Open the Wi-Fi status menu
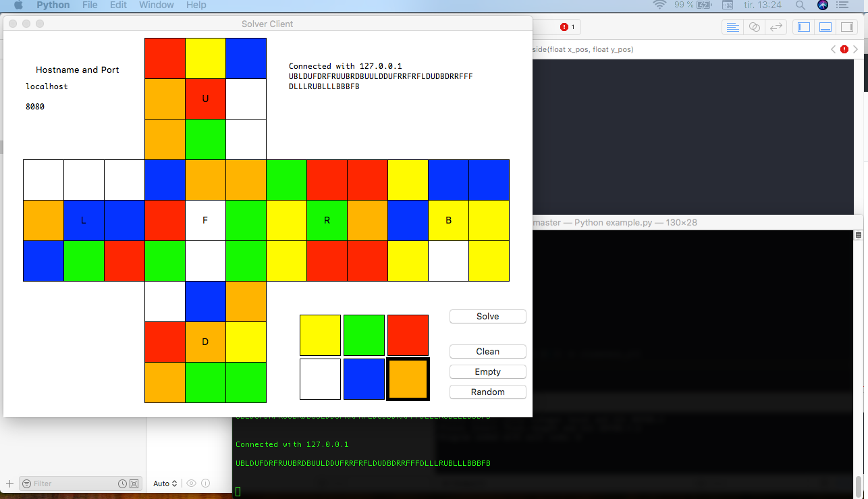Screen dimensions: 868x499 [x=659, y=5]
